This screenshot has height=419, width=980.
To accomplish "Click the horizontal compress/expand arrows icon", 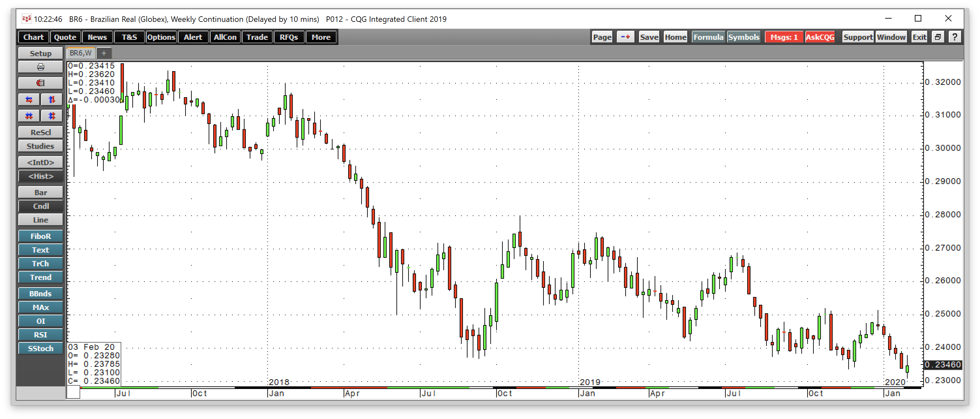I will click(x=29, y=116).
